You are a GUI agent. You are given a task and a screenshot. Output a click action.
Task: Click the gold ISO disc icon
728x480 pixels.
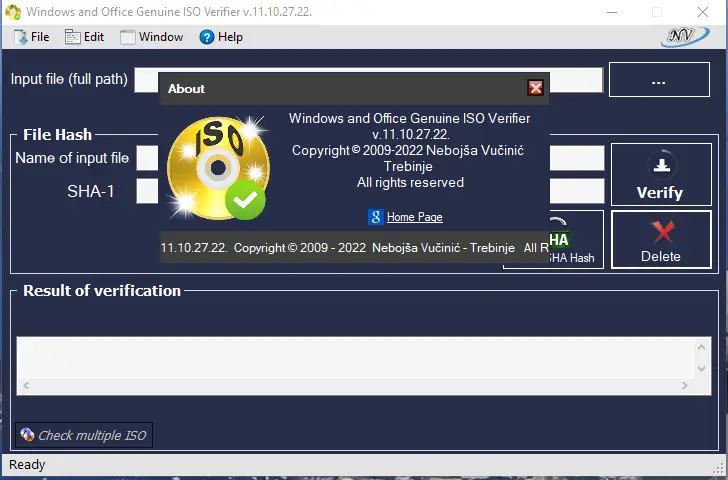click(218, 168)
